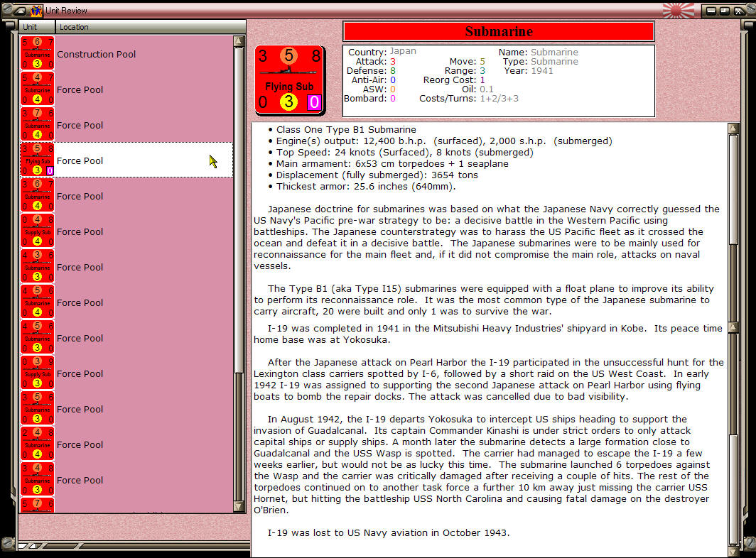Open the window system menu button
756x558 pixels.
click(20, 10)
